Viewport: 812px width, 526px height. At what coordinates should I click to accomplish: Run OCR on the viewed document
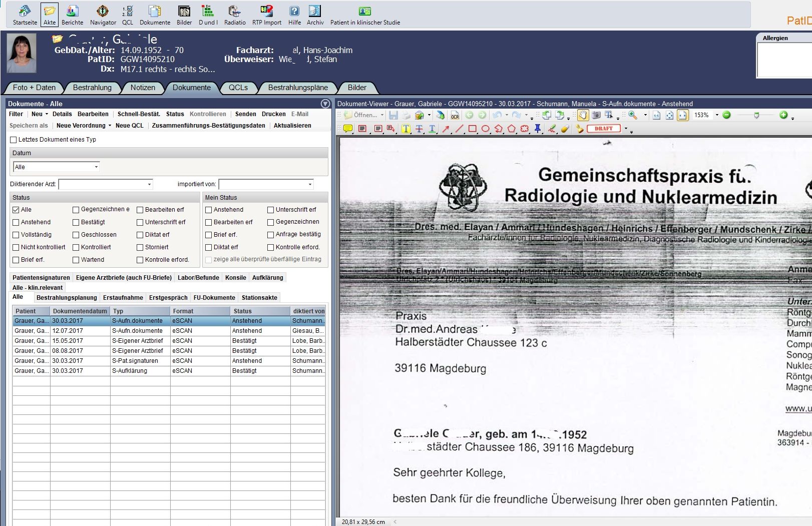point(455,116)
